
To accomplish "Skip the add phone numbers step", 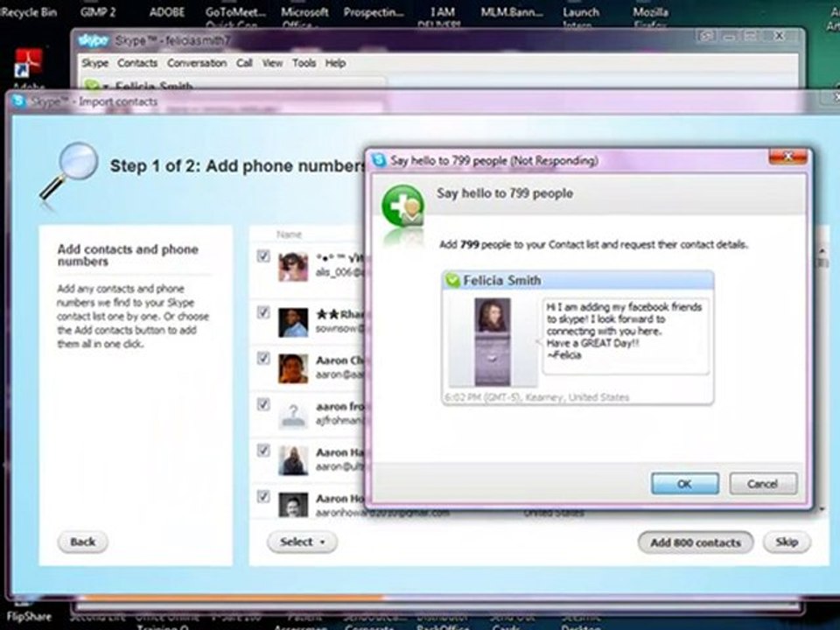I will tap(787, 542).
